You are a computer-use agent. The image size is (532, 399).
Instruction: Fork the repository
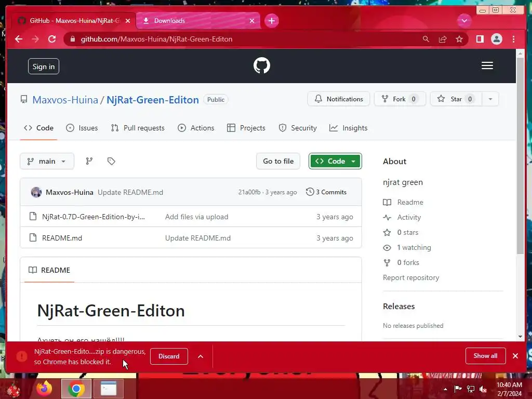(400, 99)
